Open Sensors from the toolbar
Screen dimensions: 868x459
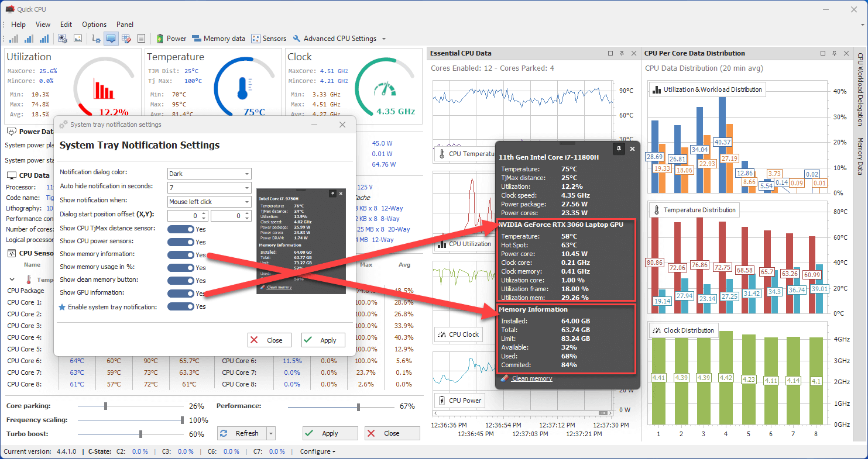(x=269, y=39)
